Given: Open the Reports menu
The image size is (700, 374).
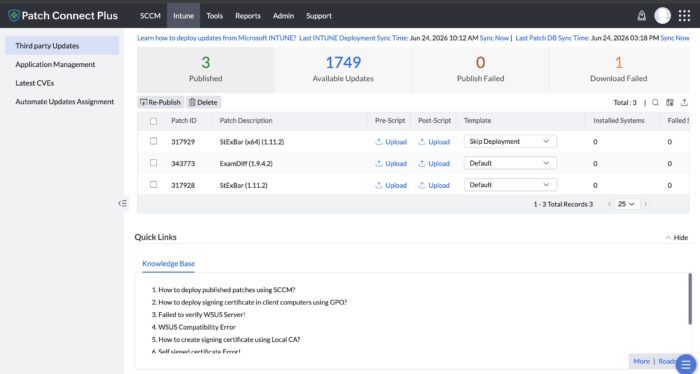Looking at the screenshot, I should click(248, 16).
